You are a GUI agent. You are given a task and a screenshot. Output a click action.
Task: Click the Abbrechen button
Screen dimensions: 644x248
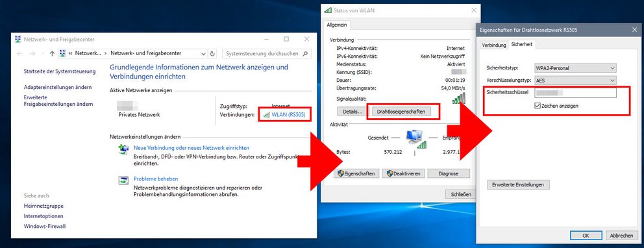(621, 236)
